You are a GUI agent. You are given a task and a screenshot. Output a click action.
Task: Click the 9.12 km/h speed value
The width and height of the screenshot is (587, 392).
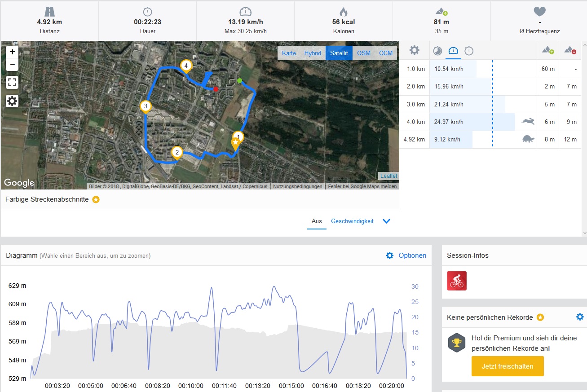[447, 139]
